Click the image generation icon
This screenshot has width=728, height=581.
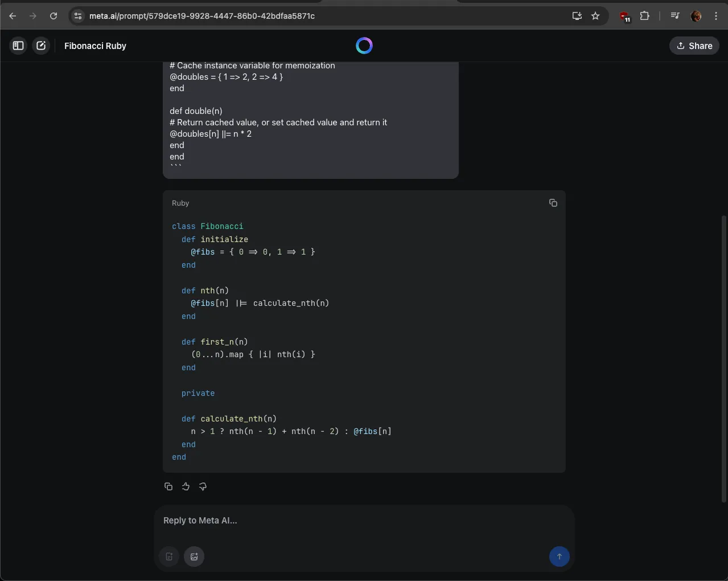coord(194,557)
